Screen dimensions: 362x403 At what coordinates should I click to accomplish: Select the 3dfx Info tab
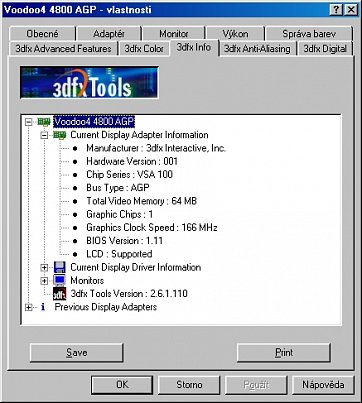194,47
